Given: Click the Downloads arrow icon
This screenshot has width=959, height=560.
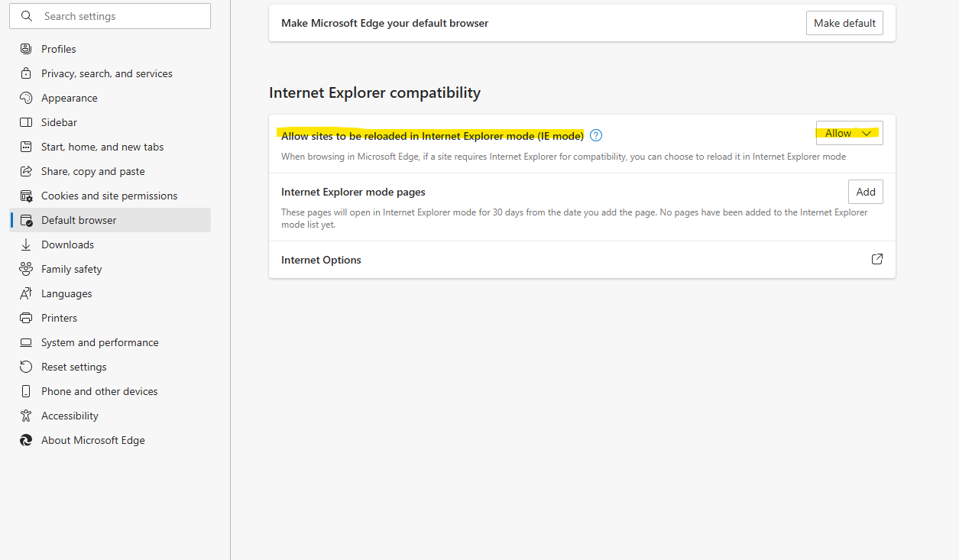Looking at the screenshot, I should coord(26,244).
